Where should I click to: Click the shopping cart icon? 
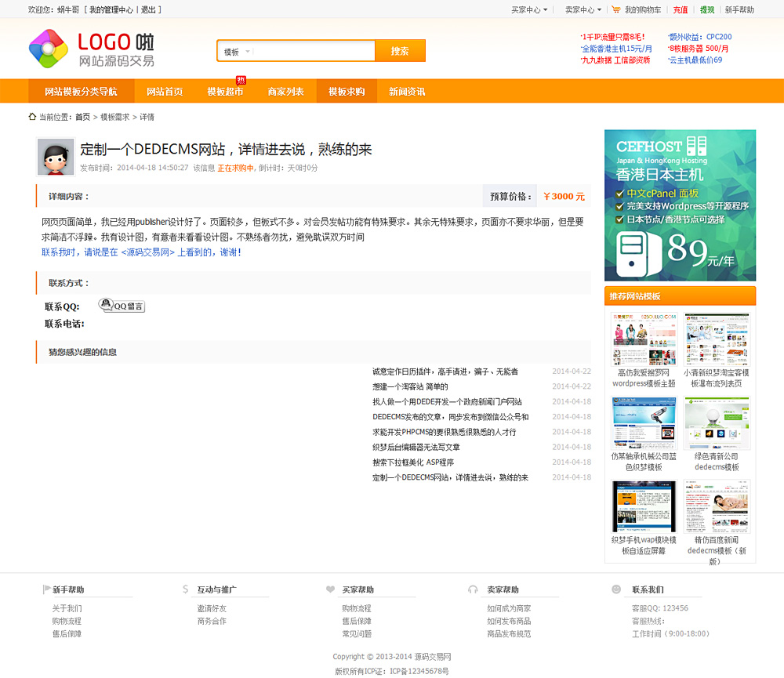coord(616,10)
